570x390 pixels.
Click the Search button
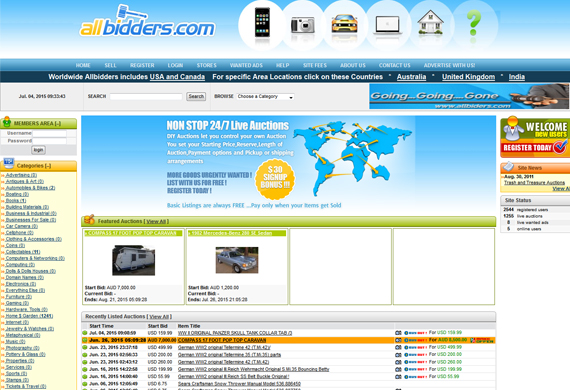[196, 96]
